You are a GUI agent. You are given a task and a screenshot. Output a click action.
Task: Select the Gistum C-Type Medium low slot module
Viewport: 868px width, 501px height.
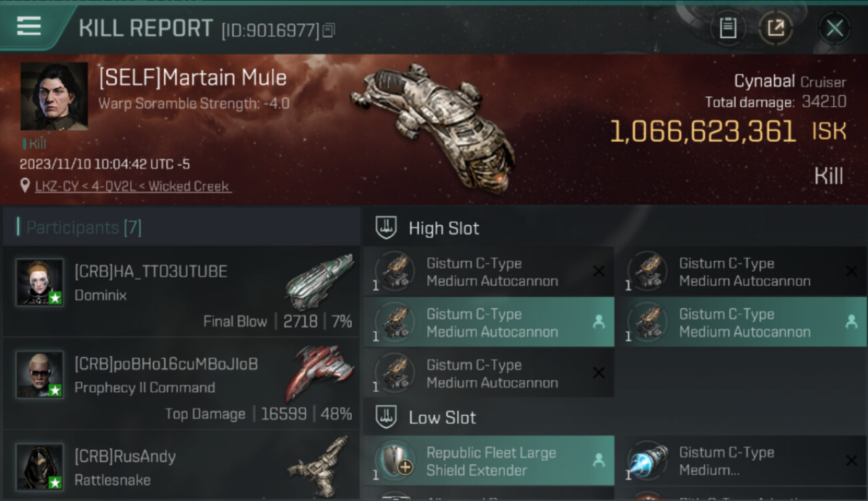coord(742,461)
